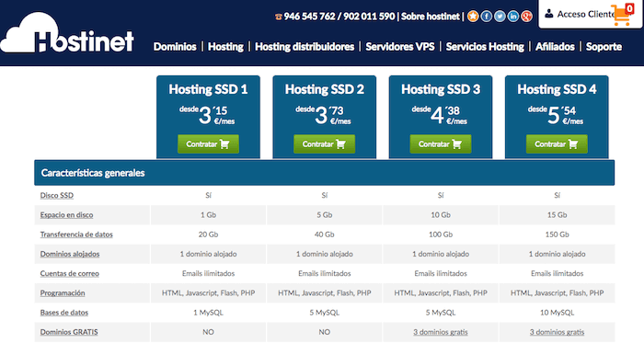The image size is (644, 343).
Task: Click the Hostinet cloud logo
Action: 67,33
